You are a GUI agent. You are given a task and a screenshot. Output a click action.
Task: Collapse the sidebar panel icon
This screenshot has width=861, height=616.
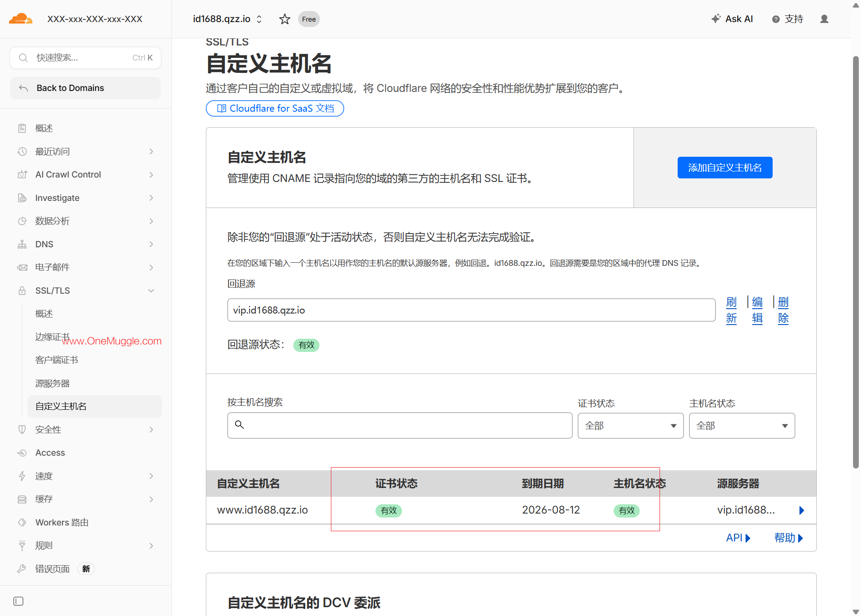(x=19, y=601)
